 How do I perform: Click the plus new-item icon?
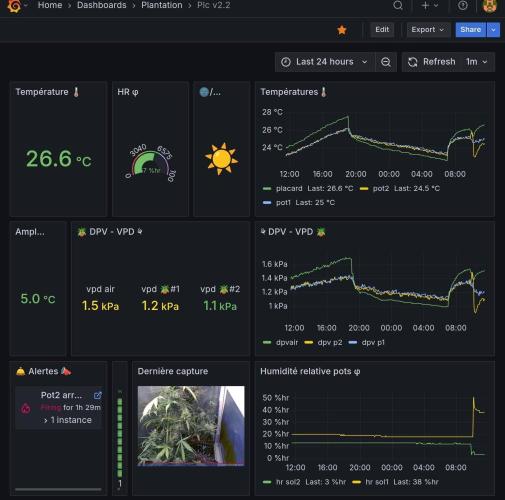[425, 5]
